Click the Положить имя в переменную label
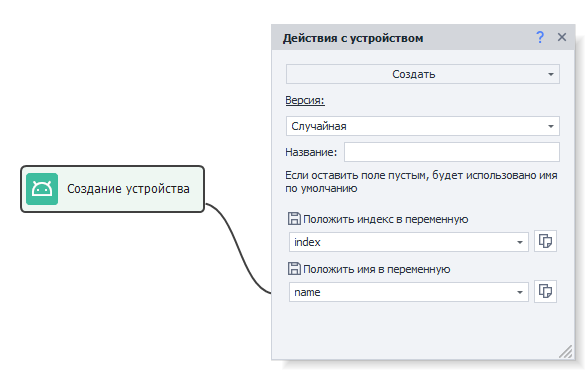This screenshot has width=588, height=374. point(376,269)
